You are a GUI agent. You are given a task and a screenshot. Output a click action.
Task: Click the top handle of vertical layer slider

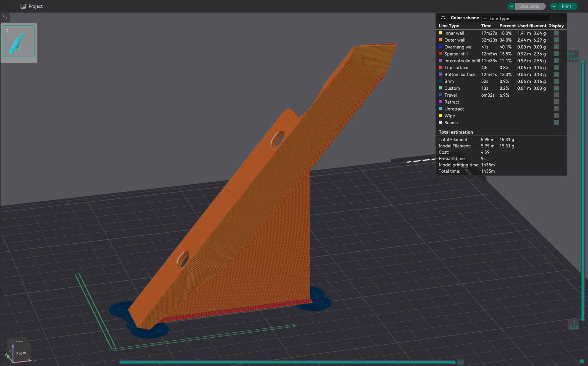(583, 62)
